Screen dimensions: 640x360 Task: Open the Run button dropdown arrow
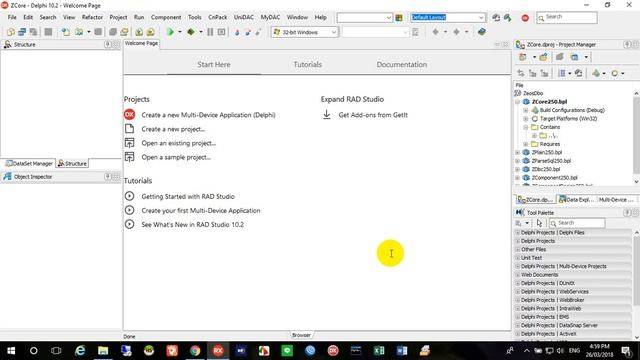pos(180,32)
